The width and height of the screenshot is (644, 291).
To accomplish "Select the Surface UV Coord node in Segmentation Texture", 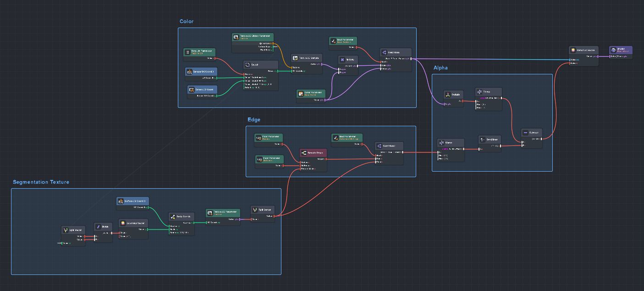I will point(132,201).
